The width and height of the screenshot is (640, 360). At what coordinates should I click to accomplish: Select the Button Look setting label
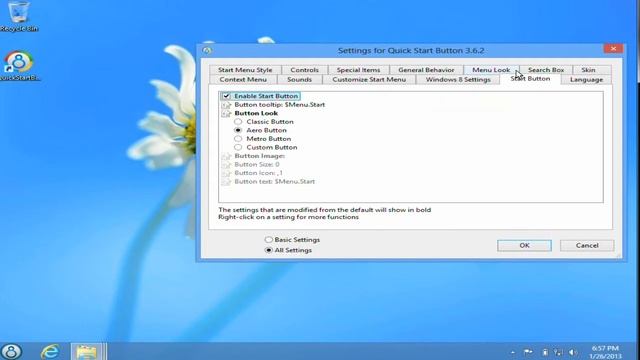point(256,113)
